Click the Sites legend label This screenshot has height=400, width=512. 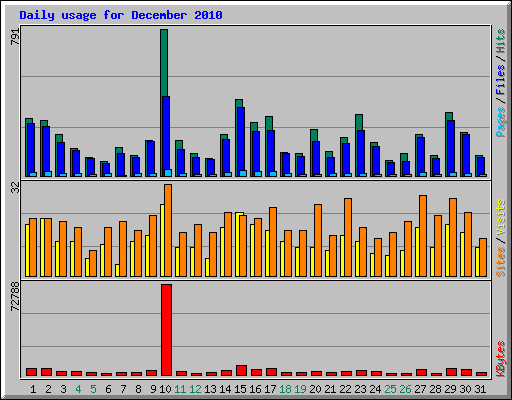tap(501, 262)
